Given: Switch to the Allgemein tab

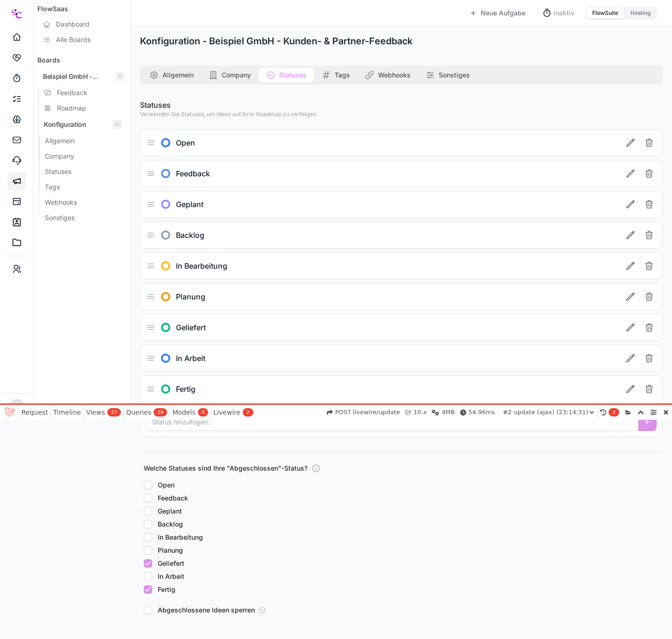Looking at the screenshot, I should 172,75.
